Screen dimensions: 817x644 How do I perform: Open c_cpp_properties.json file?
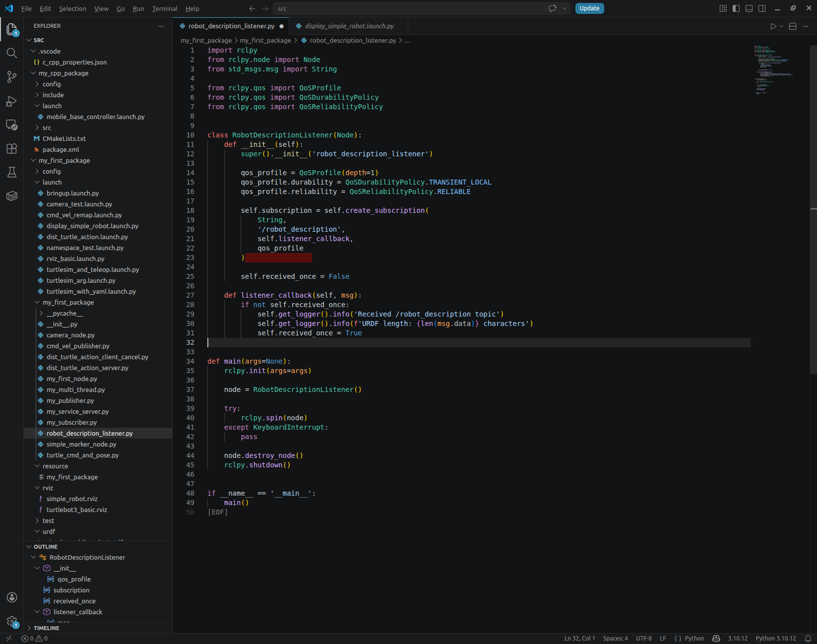(74, 62)
